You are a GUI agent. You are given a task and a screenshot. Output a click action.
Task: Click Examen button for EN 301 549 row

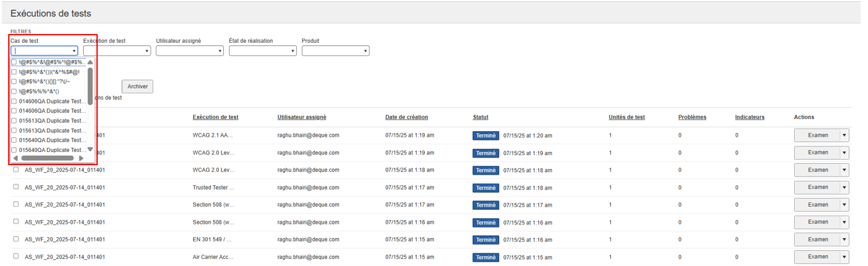pos(818,240)
